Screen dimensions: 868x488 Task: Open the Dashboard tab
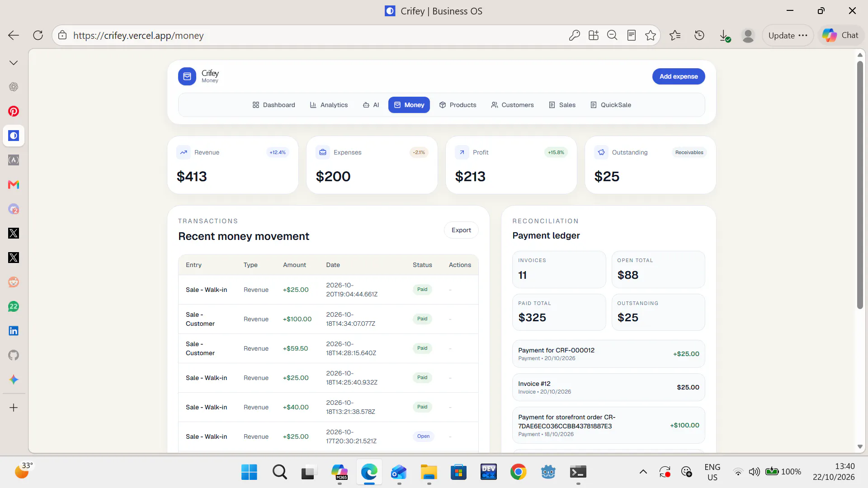click(x=274, y=105)
